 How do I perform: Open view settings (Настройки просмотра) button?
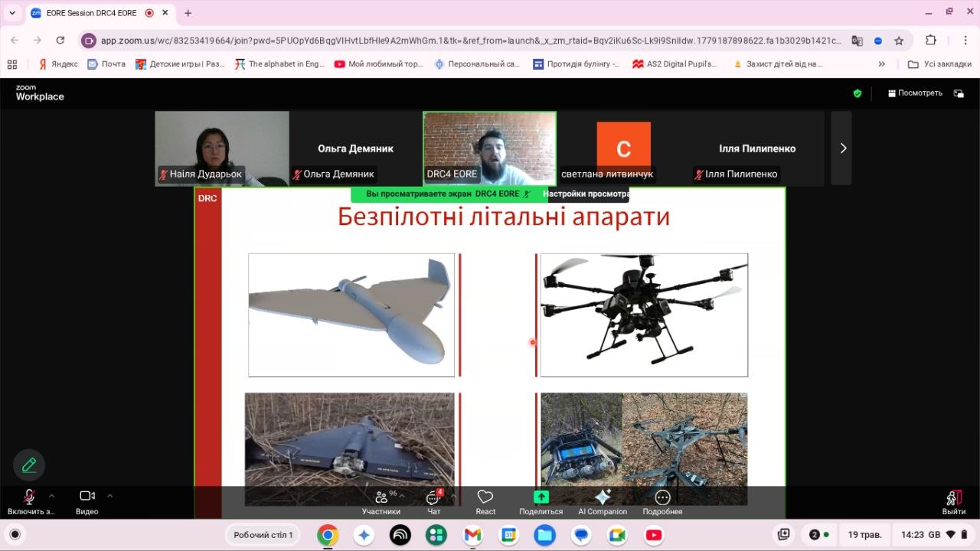pyautogui.click(x=586, y=194)
